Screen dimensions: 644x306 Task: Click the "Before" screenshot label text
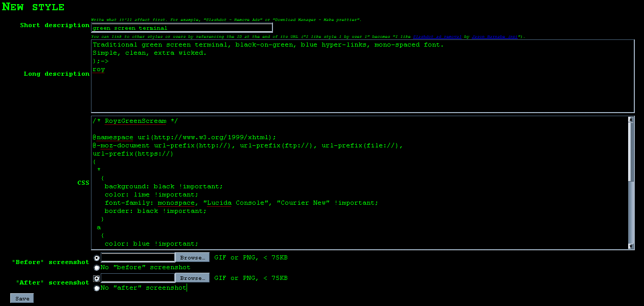[51, 262]
